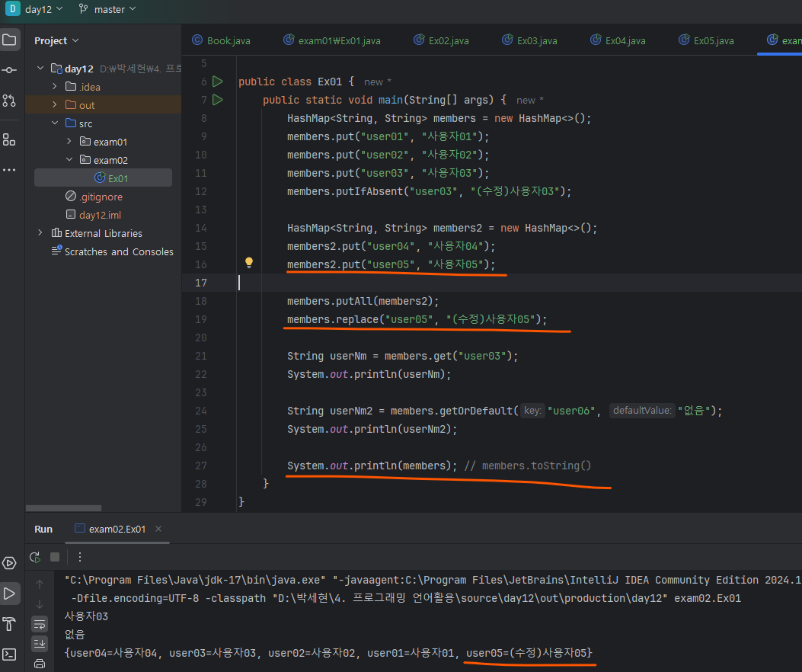The height and width of the screenshot is (672, 802).
Task: Click the git branch icon beside master
Action: click(83, 8)
